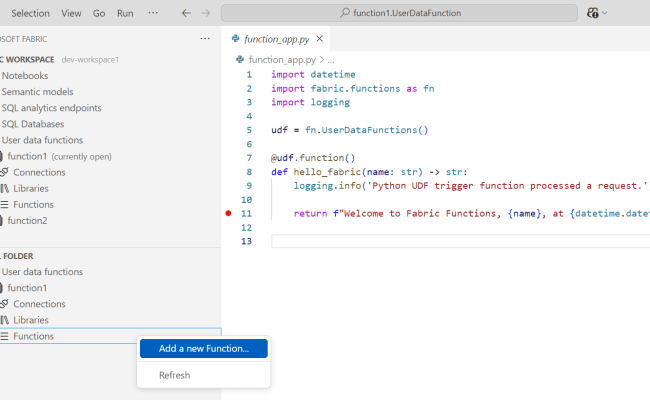Viewport: 650px width, 400px height.
Task: Click local folder Connections link icon
Action: click(x=4, y=304)
